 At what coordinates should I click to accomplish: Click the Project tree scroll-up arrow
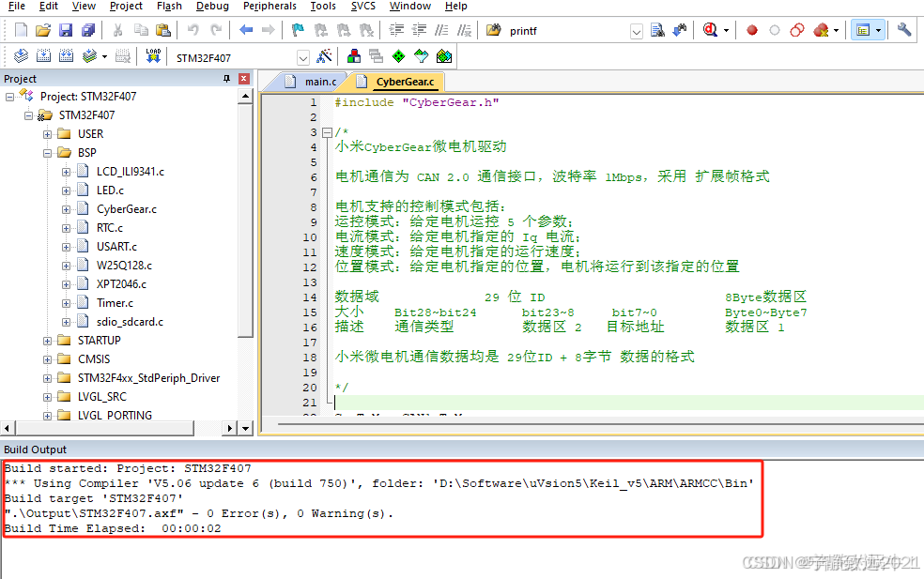tap(246, 96)
